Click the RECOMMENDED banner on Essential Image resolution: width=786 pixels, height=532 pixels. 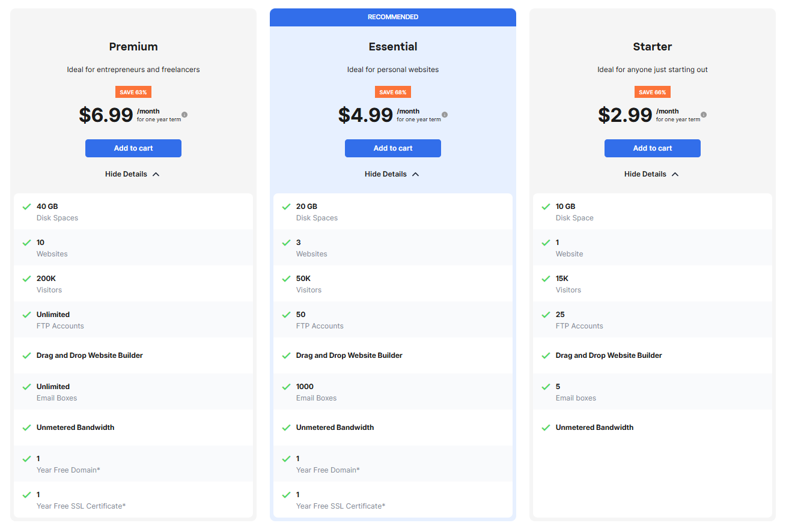pos(393,17)
